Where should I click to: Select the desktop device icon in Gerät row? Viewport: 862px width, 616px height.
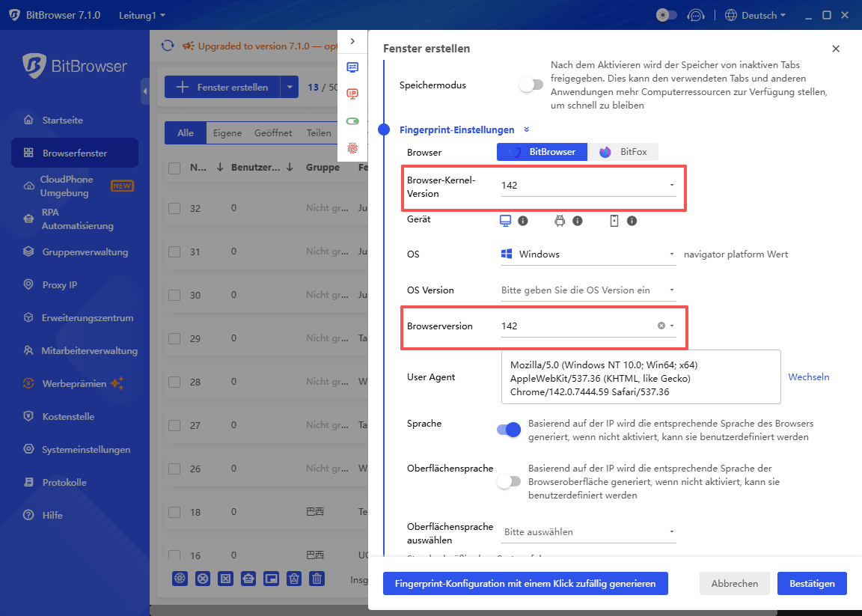point(507,219)
